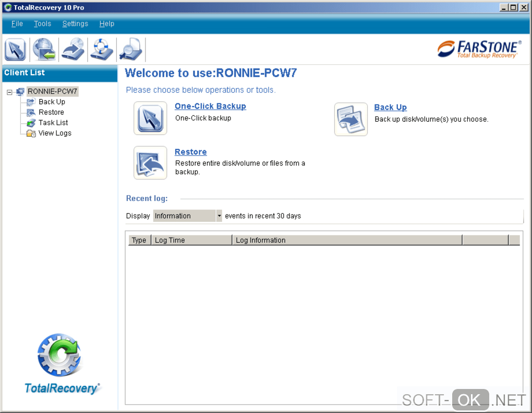Click the Restore link
Image resolution: width=532 pixels, height=413 pixels.
point(191,152)
